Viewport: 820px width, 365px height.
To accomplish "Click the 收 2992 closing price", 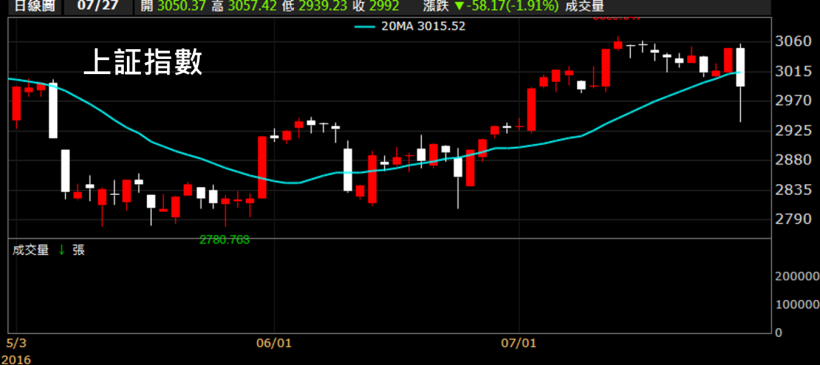I will click(376, 6).
